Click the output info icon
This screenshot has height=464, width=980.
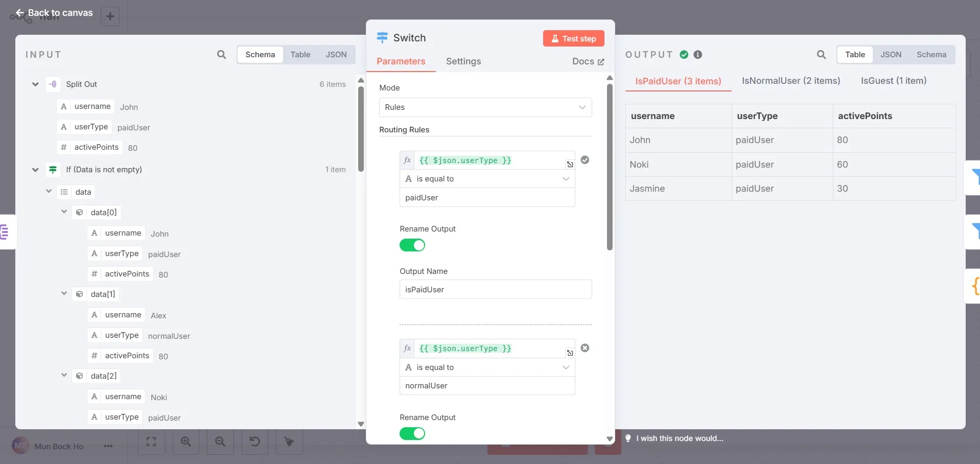point(698,55)
